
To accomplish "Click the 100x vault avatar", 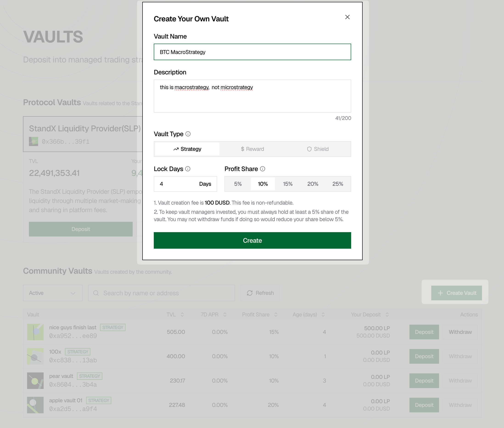I will coord(35,356).
